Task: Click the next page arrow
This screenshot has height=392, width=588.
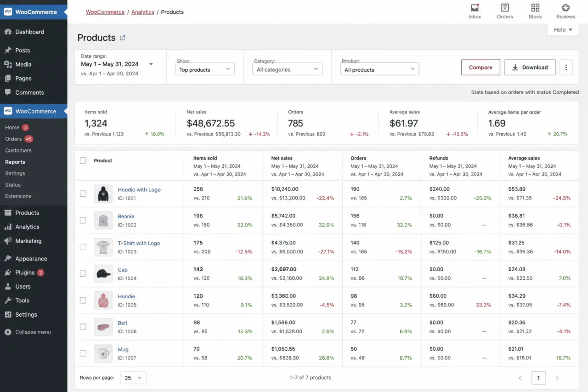Action: point(557,378)
